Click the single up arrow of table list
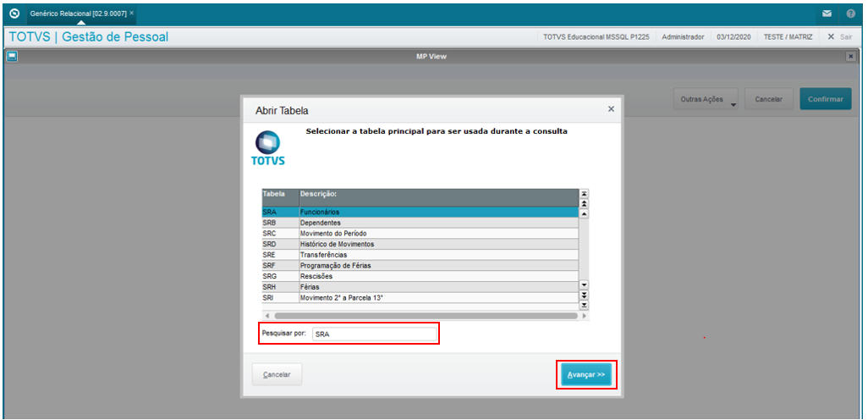 pos(584,213)
